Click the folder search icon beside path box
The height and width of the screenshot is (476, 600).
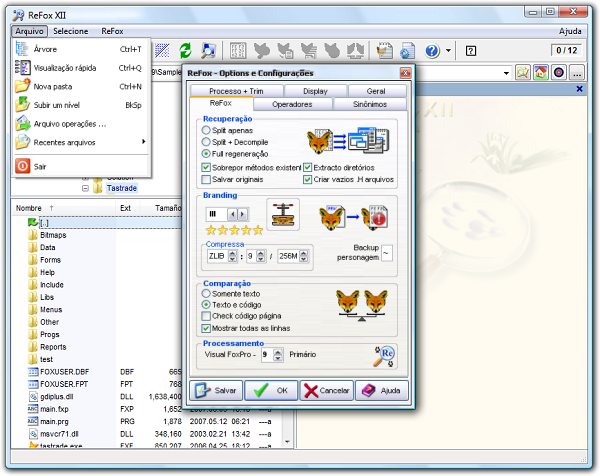click(522, 72)
